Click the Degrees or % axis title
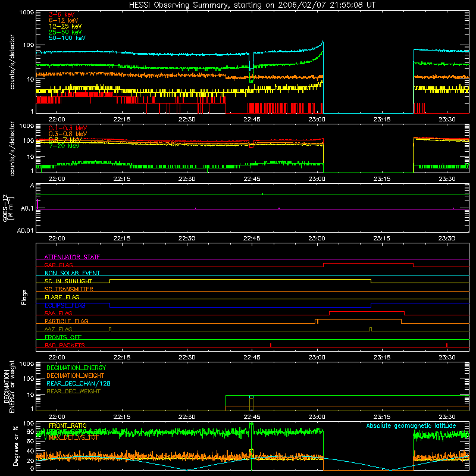 (x=15, y=446)
